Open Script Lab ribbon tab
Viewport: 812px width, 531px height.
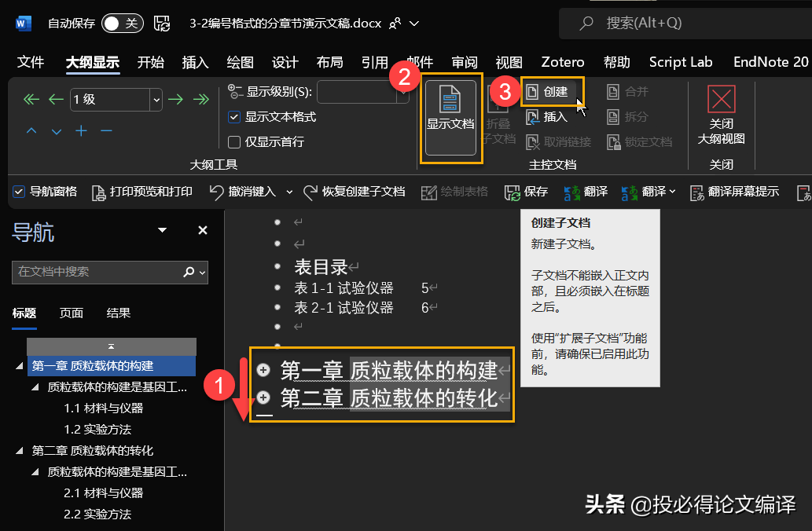(x=681, y=63)
